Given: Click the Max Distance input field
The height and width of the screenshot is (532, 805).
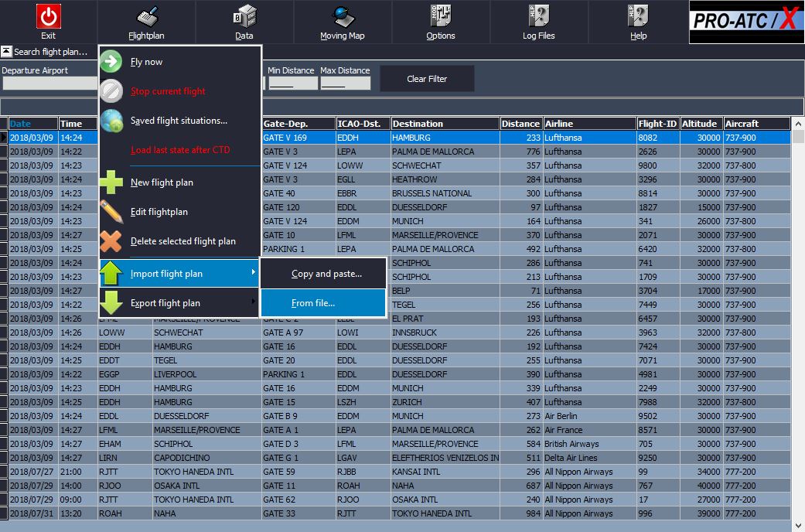Looking at the screenshot, I should click(346, 84).
